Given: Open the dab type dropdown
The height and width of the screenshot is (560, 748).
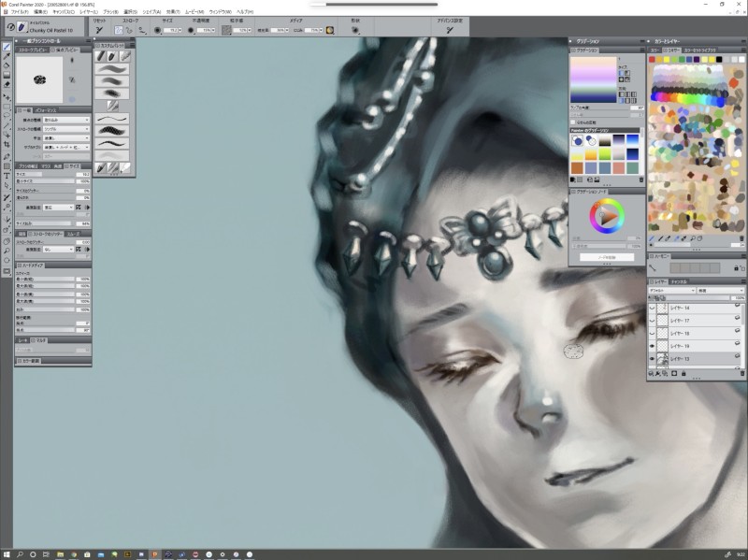Looking at the screenshot, I should point(66,120).
